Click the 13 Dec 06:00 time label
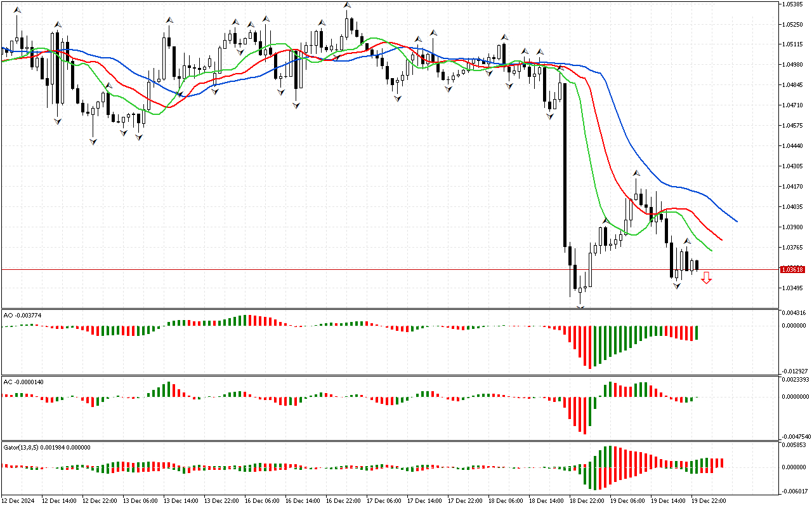Image resolution: width=812 pixels, height=508 pixels. [140, 501]
